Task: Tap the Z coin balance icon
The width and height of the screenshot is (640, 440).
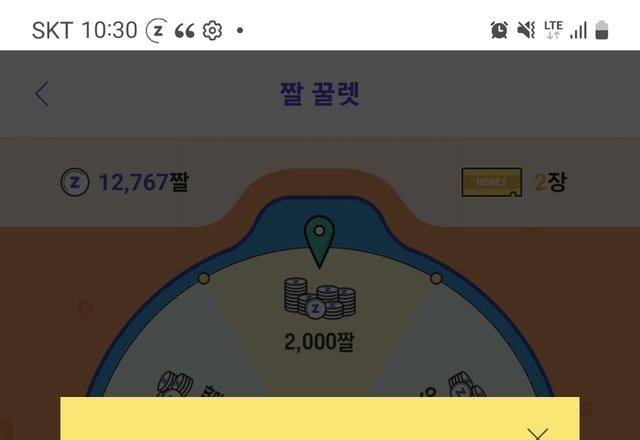Action: coord(75,182)
